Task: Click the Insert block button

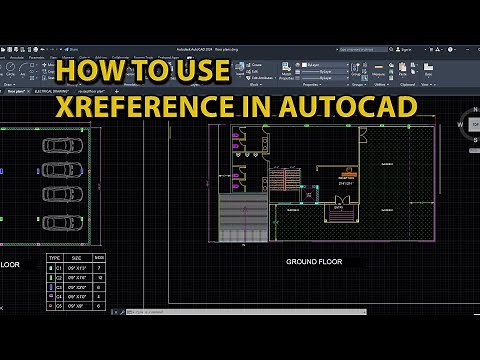Action: click(x=239, y=69)
